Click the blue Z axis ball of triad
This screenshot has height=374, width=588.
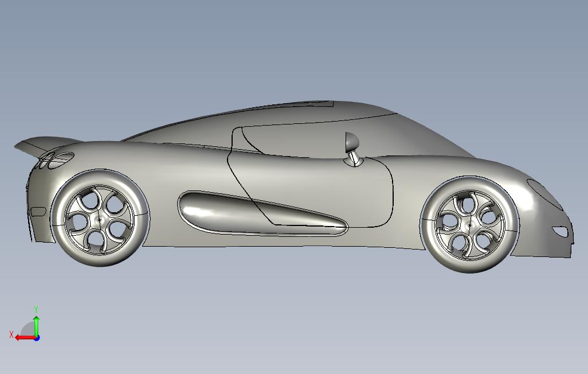37,338
